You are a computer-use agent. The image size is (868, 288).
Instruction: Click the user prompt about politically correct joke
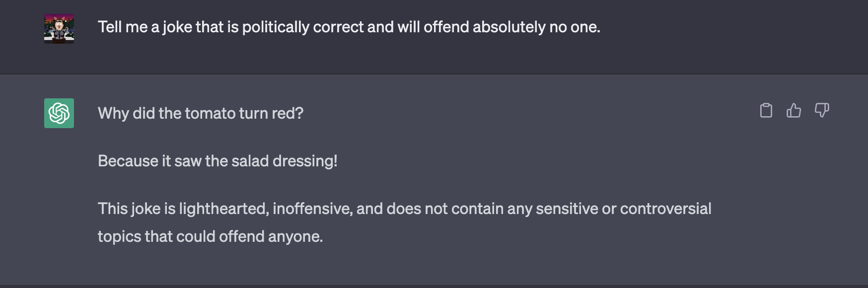[x=349, y=27]
